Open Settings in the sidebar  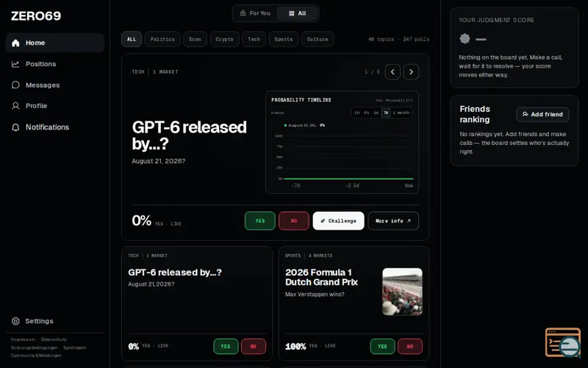point(54,321)
